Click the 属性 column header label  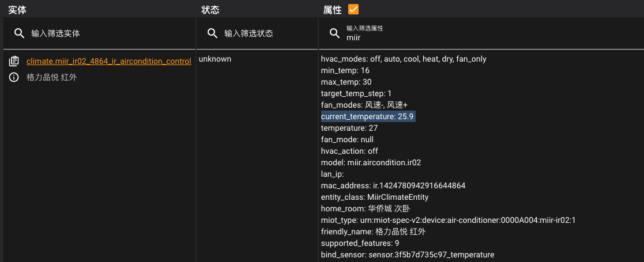click(332, 10)
